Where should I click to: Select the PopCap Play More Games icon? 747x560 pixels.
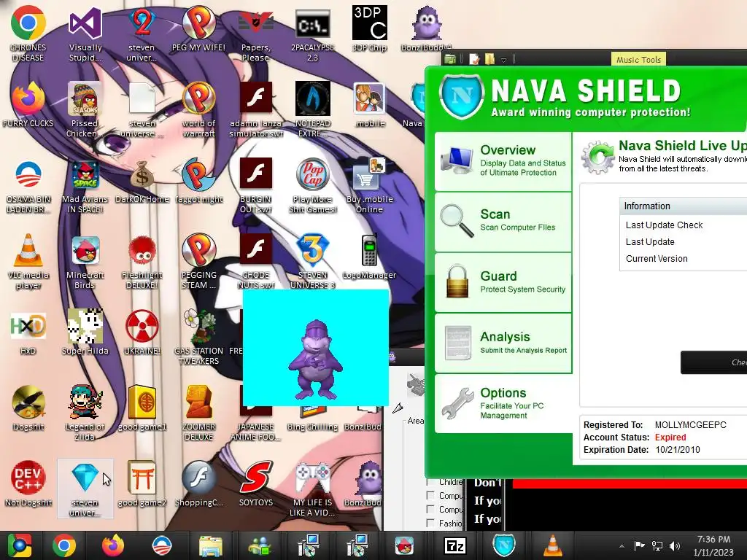tap(312, 186)
